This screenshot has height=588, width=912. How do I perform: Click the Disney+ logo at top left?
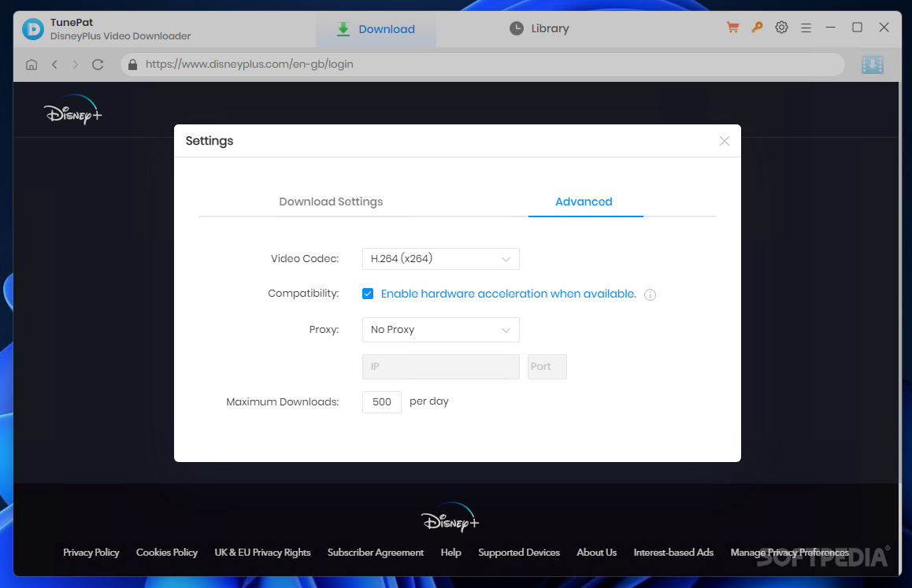coord(72,109)
